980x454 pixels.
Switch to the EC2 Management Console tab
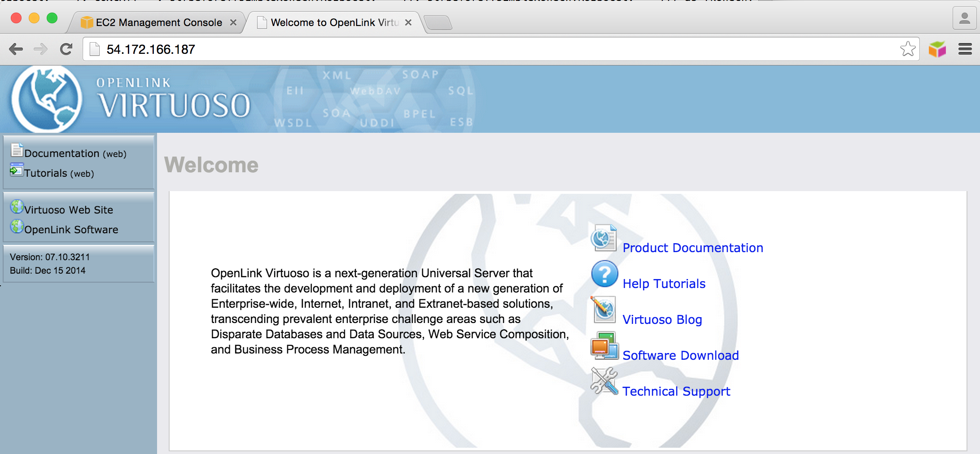pyautogui.click(x=158, y=22)
